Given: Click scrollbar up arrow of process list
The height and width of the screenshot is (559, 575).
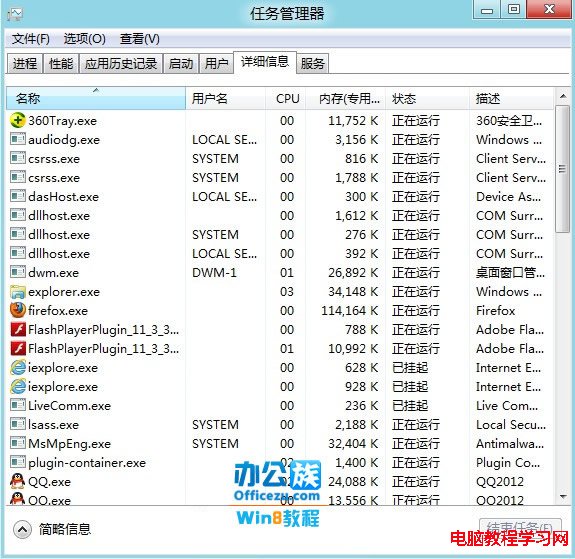Looking at the screenshot, I should point(562,96).
